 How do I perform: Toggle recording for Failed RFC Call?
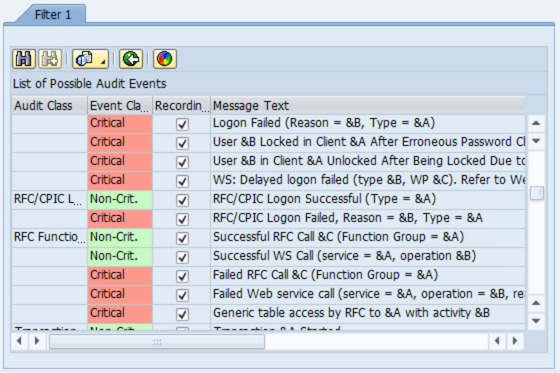(x=182, y=276)
